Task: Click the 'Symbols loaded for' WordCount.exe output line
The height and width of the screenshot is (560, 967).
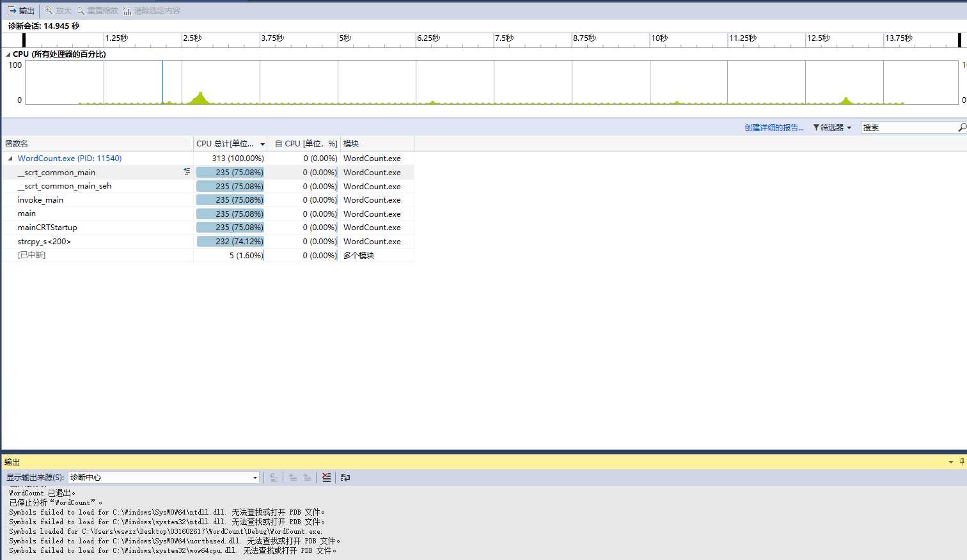Action: coord(166,531)
